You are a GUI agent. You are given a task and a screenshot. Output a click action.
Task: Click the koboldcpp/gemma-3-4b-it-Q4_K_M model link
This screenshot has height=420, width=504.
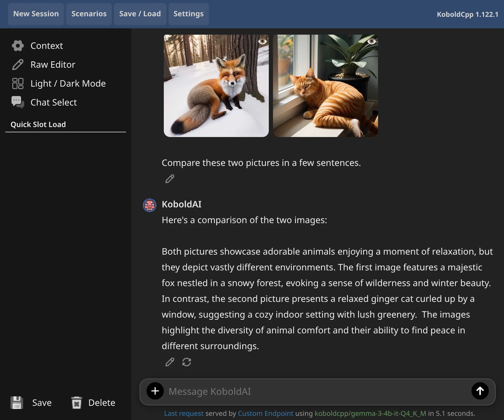tap(370, 413)
